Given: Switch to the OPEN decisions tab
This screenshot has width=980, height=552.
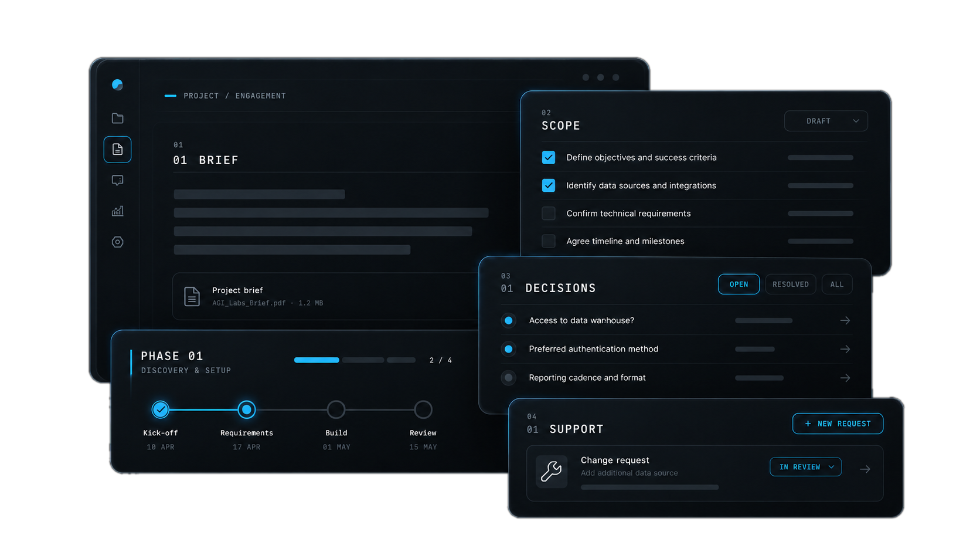Looking at the screenshot, I should click(739, 285).
